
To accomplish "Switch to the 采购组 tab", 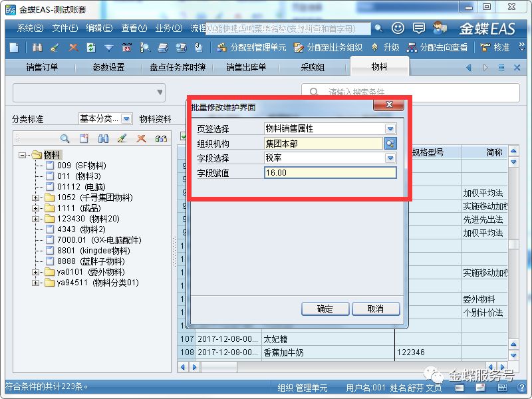I will click(x=313, y=68).
